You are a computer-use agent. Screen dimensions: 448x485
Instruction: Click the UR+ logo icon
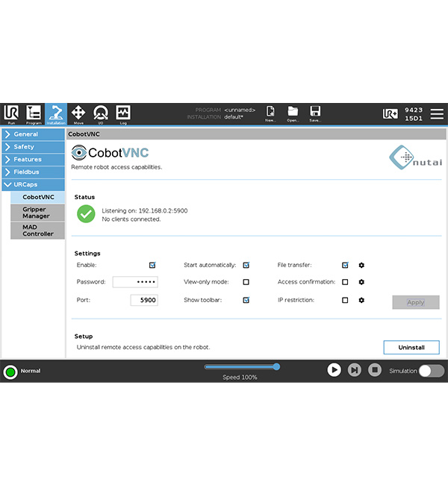coord(390,114)
